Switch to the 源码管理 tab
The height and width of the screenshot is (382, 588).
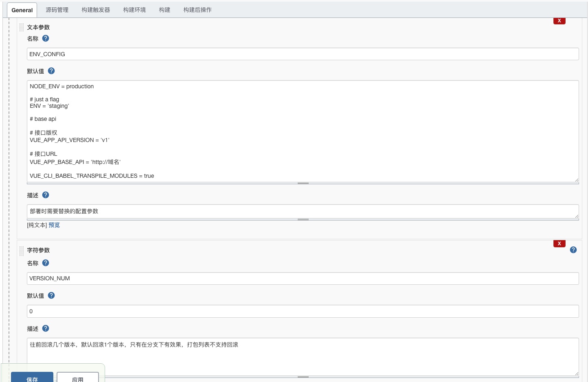pos(57,10)
